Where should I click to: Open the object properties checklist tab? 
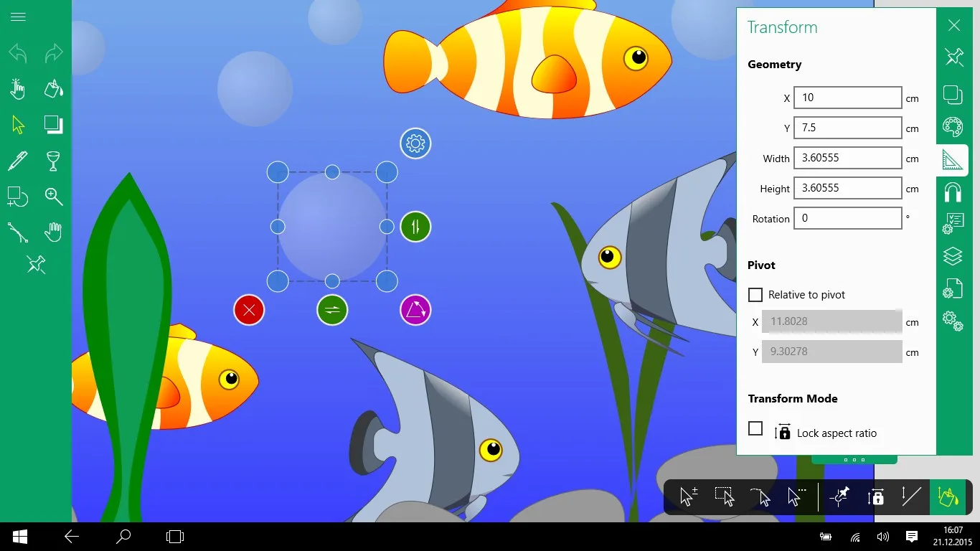(x=953, y=224)
